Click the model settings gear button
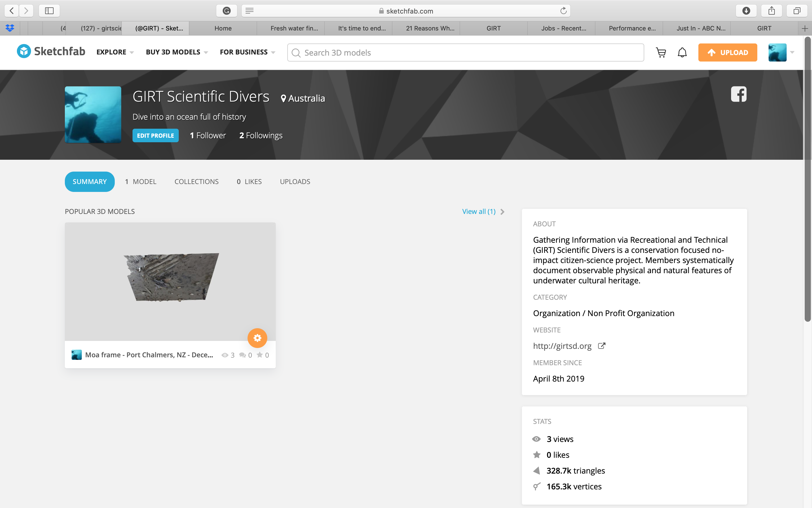The width and height of the screenshot is (812, 508). coord(257,338)
